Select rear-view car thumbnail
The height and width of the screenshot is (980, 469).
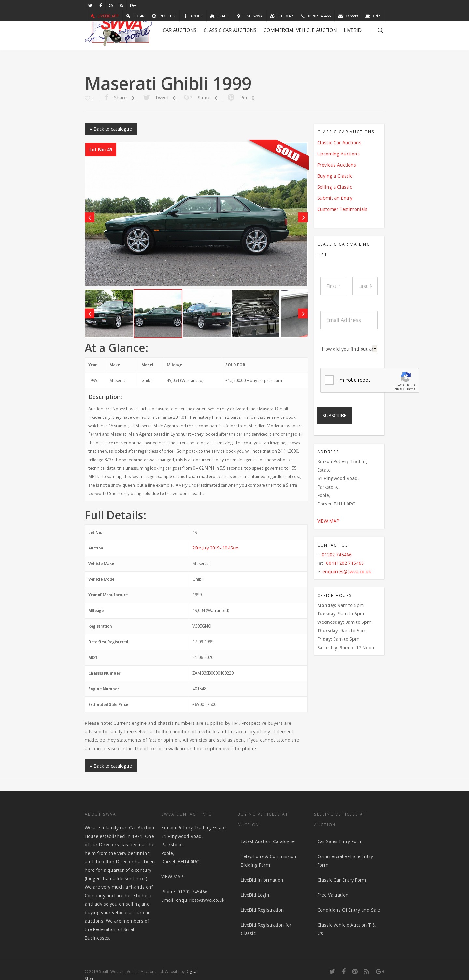pos(207,314)
